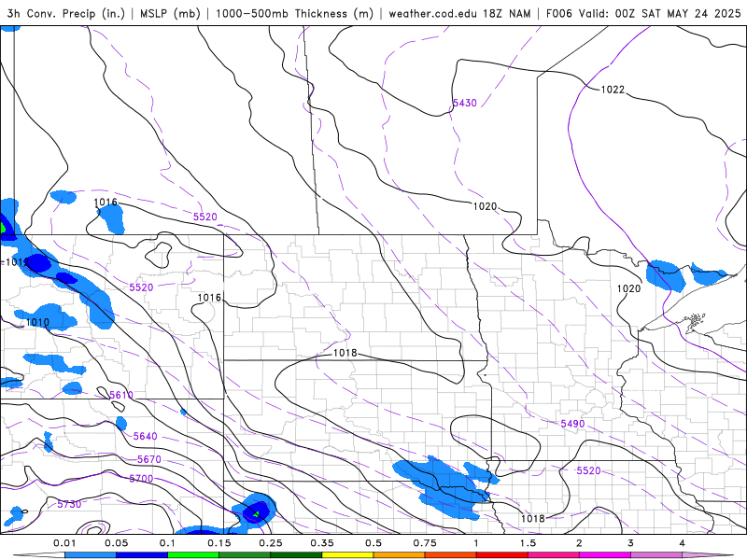
Task: Click the 'MSLP (mb)' title label
Action: 170,13
